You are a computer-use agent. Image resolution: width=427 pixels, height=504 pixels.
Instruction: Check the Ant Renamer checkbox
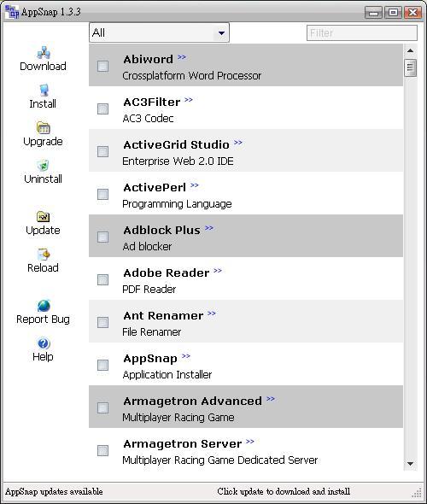tap(102, 322)
